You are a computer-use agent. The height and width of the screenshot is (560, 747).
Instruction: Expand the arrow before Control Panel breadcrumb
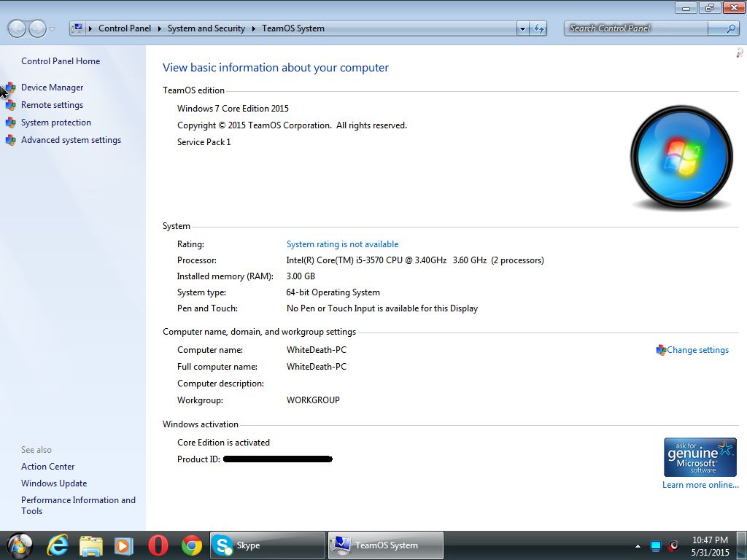pyautogui.click(x=90, y=28)
